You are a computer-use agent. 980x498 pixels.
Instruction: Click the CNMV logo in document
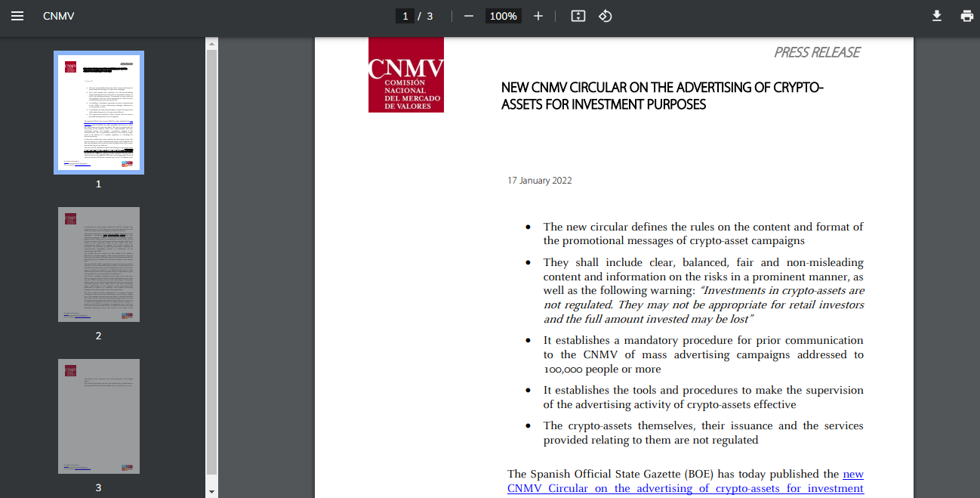tap(406, 75)
